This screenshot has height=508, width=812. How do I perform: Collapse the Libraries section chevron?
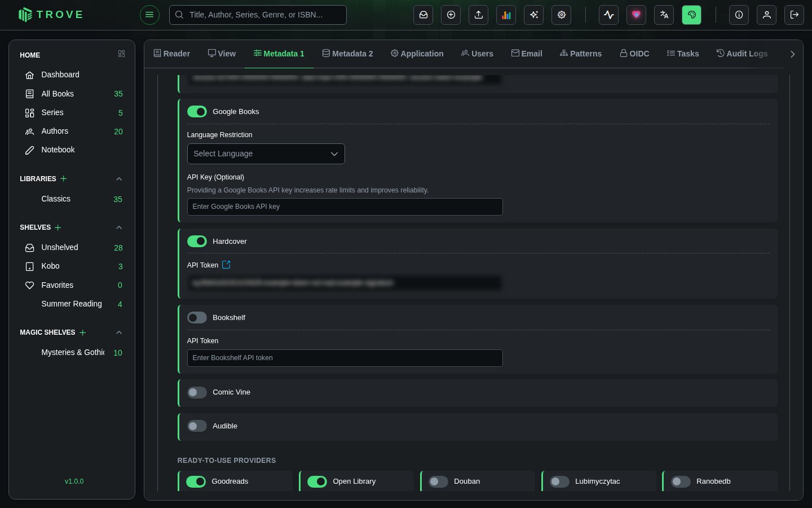coord(119,179)
